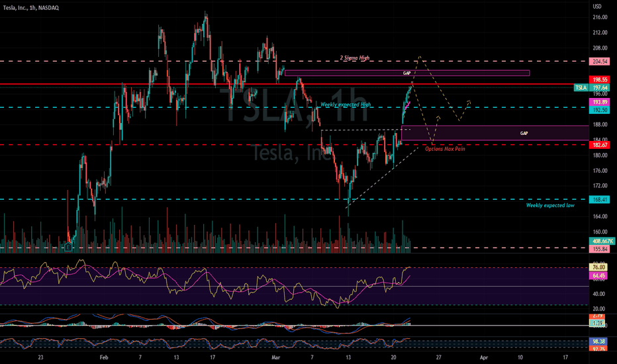Click the 180.00 price axis label
This screenshot has width=617, height=364.
click(600, 155)
